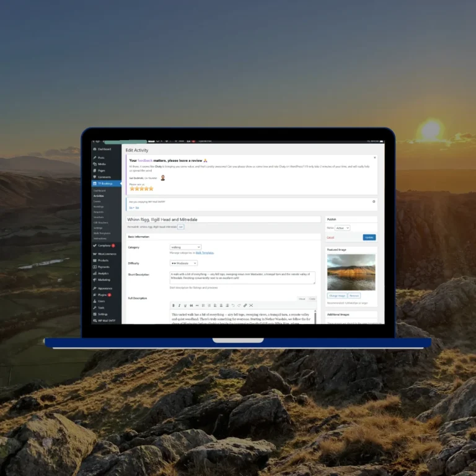Apply underline in the editor toolbar

pyautogui.click(x=185, y=306)
